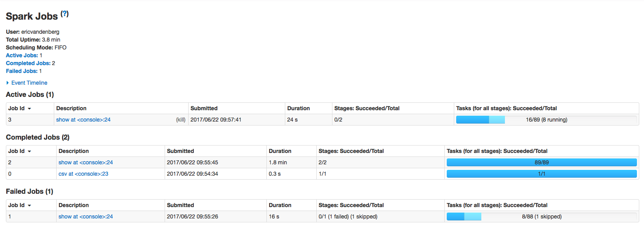The image size is (644, 231).
Task: Expand the Event Timeline section
Action: 27,83
